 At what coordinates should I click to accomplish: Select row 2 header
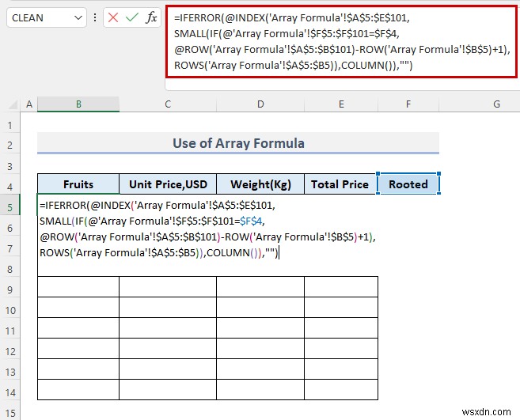(10, 145)
